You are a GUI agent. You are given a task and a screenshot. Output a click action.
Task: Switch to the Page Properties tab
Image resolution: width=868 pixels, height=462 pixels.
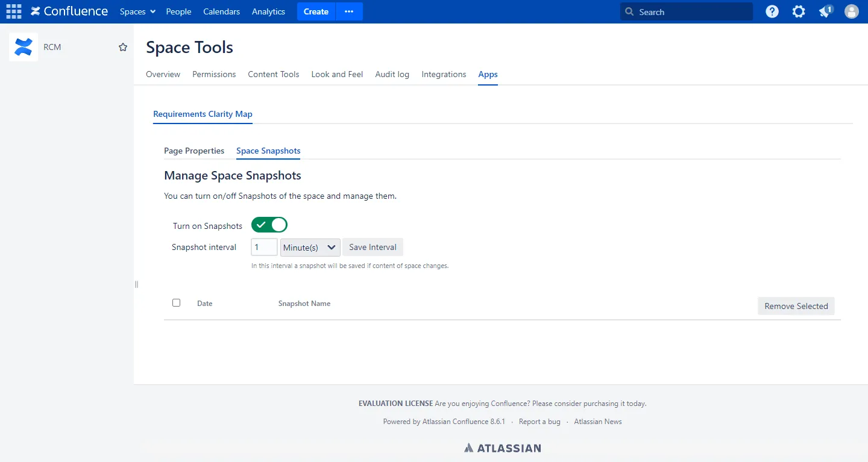click(x=194, y=151)
